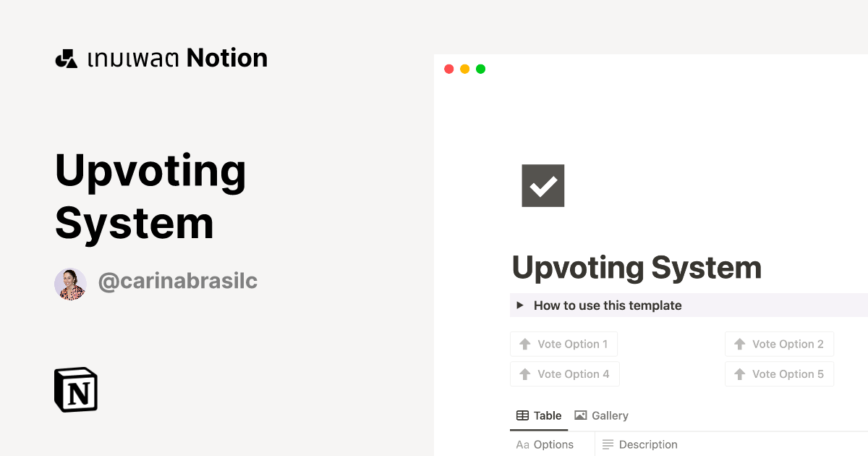Viewport: 868px width, 456px height.
Task: Select the Table view grid icon
Action: tap(522, 415)
